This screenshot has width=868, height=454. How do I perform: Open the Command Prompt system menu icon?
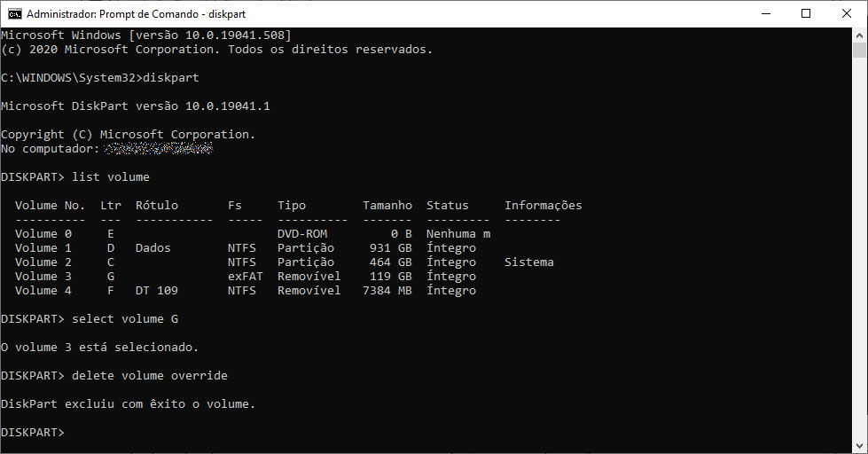pyautogui.click(x=14, y=14)
